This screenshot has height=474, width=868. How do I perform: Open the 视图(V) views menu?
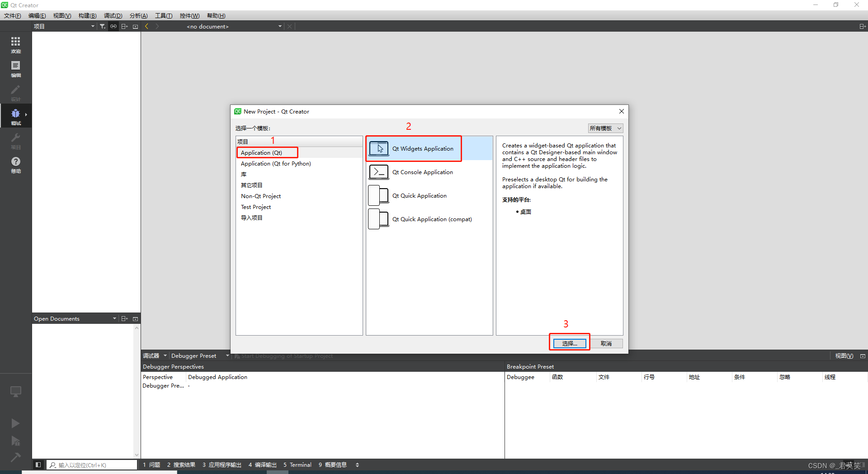(844, 356)
